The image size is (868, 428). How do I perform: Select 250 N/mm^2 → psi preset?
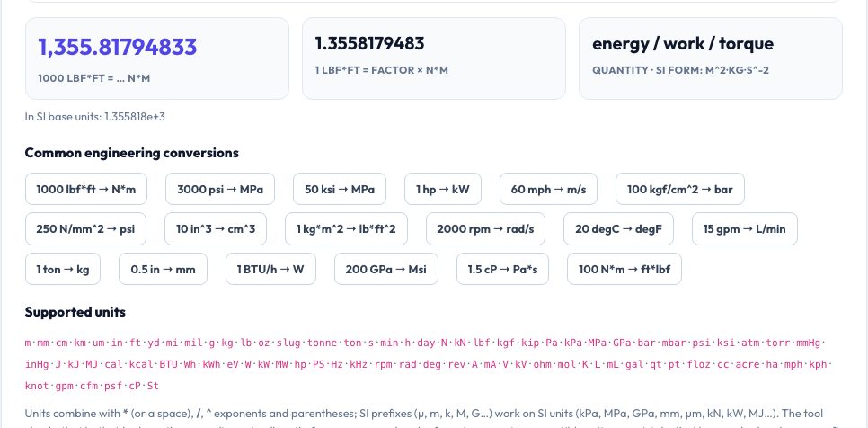(x=85, y=228)
